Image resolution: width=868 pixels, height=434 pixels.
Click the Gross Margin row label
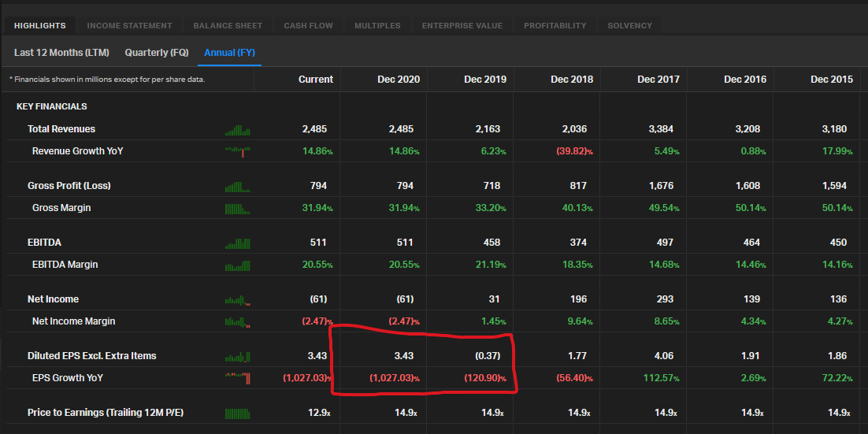(x=61, y=208)
